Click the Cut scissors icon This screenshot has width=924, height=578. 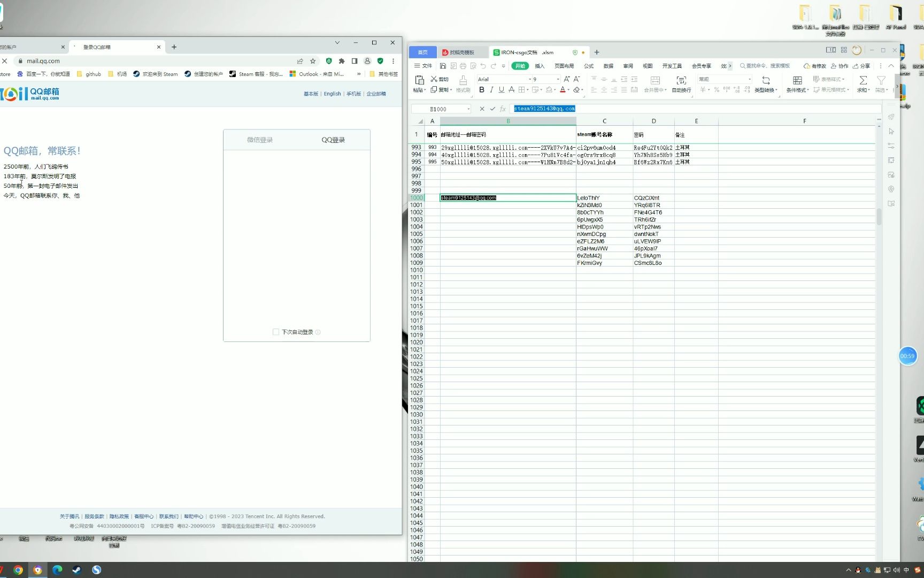(x=434, y=79)
